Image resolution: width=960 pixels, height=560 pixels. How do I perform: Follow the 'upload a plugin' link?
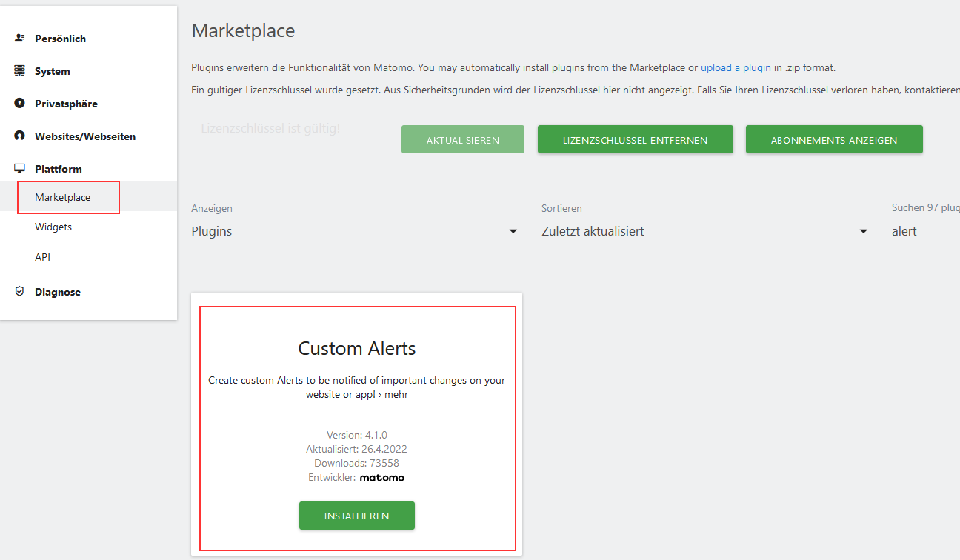(736, 67)
